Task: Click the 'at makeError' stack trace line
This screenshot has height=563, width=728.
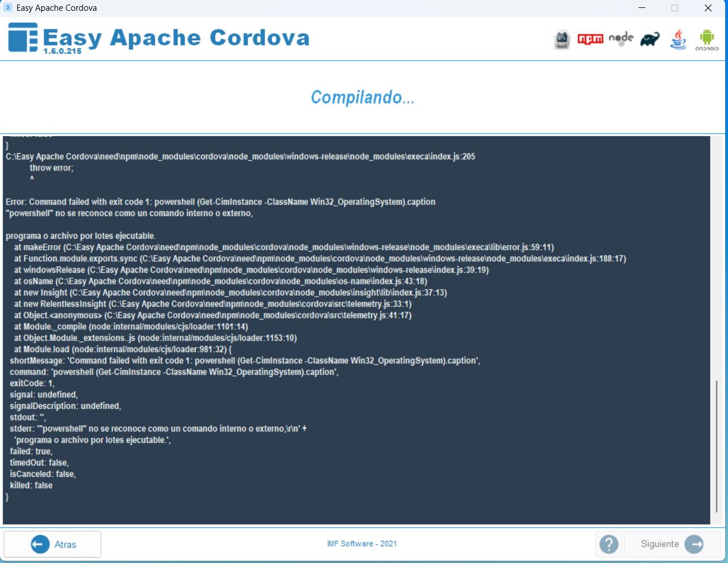Action: [284, 247]
